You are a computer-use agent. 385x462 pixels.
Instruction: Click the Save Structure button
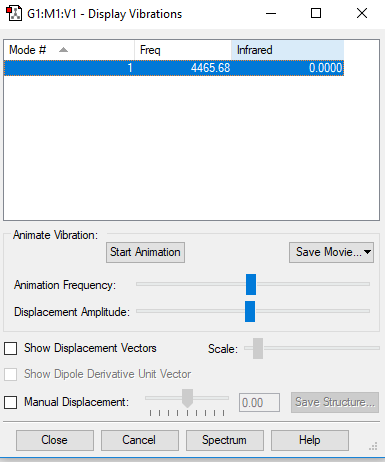coord(335,402)
